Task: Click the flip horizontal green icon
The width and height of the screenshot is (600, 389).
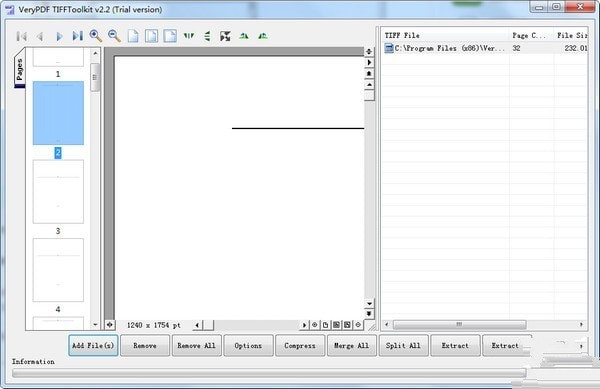Action: coord(189,36)
